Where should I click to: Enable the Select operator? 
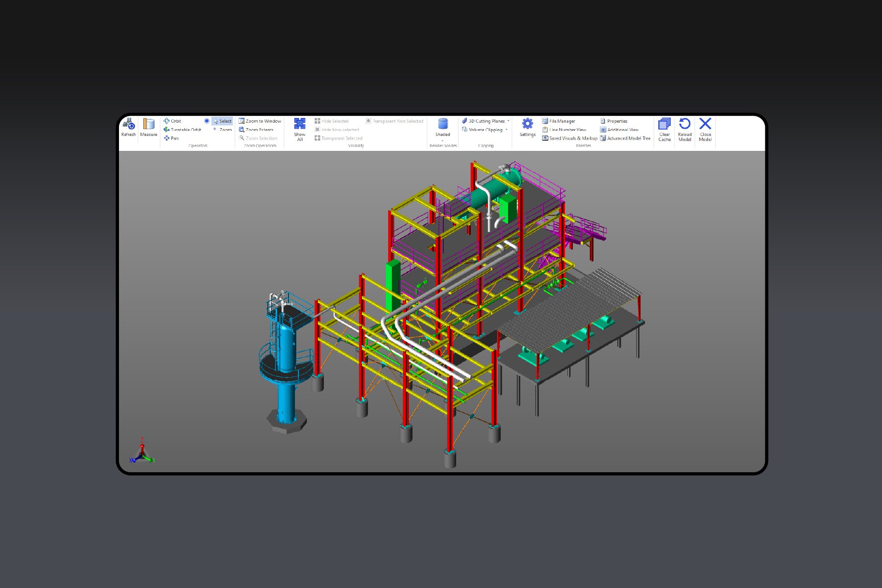[222, 121]
